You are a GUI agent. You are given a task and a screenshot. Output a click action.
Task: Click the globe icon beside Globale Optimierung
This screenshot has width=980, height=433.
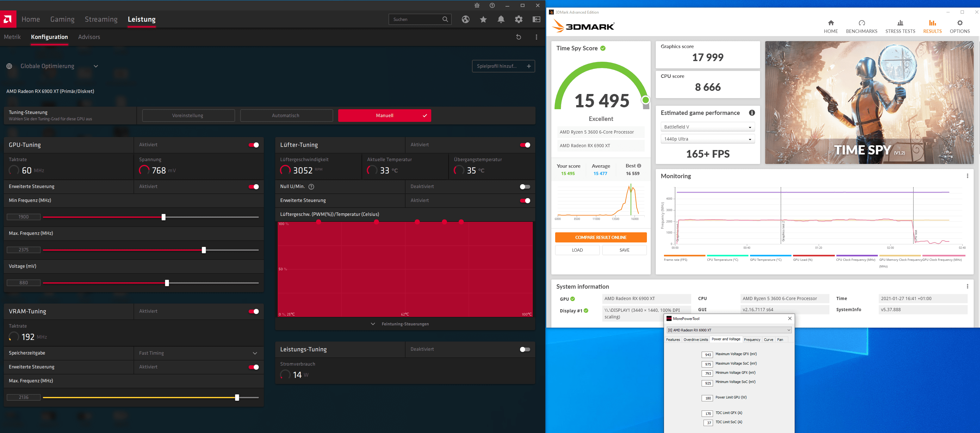[x=9, y=66]
